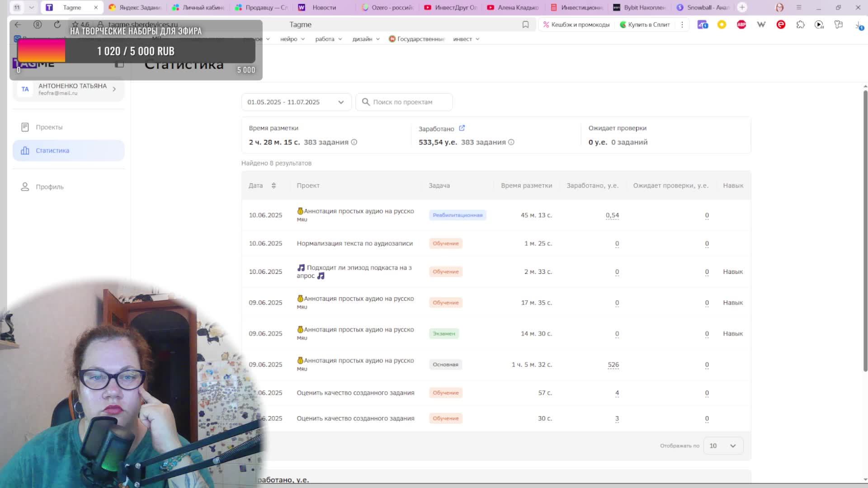Click the Поиск по проектам search field
Screen dimensions: 868x488
404,102
